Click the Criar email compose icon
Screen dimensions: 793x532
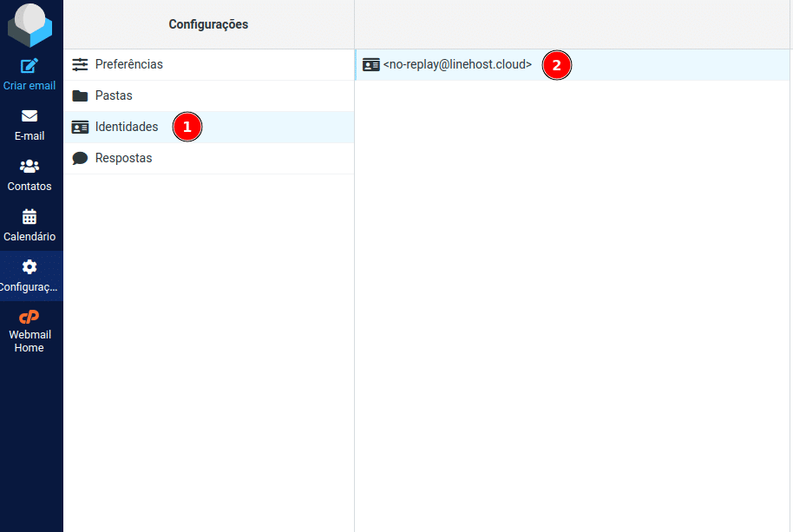click(x=29, y=66)
